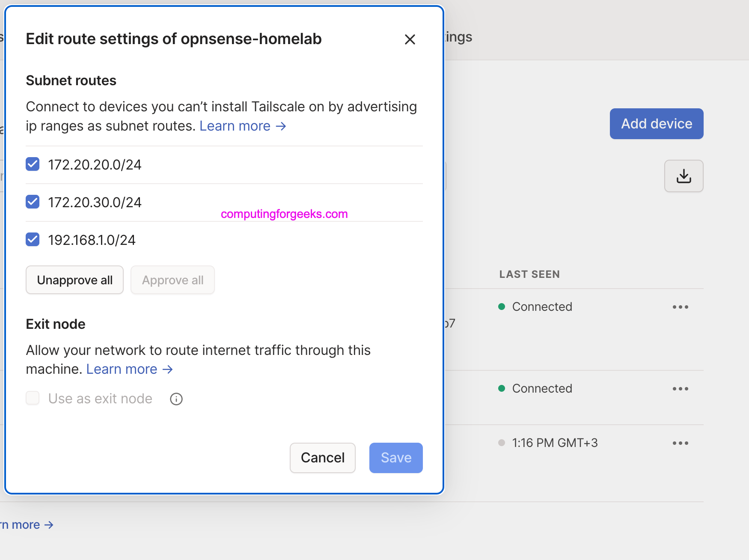Viewport: 749px width, 560px height.
Task: Click the download icon button
Action: (x=684, y=176)
